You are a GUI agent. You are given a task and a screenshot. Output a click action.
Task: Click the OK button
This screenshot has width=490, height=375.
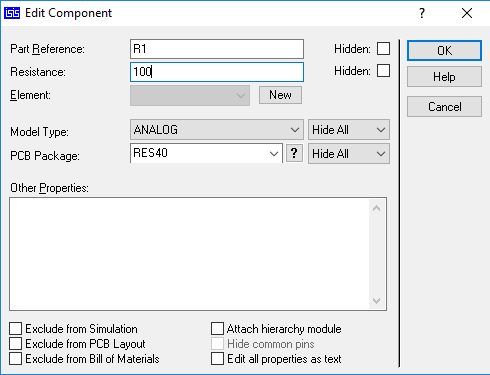444,51
